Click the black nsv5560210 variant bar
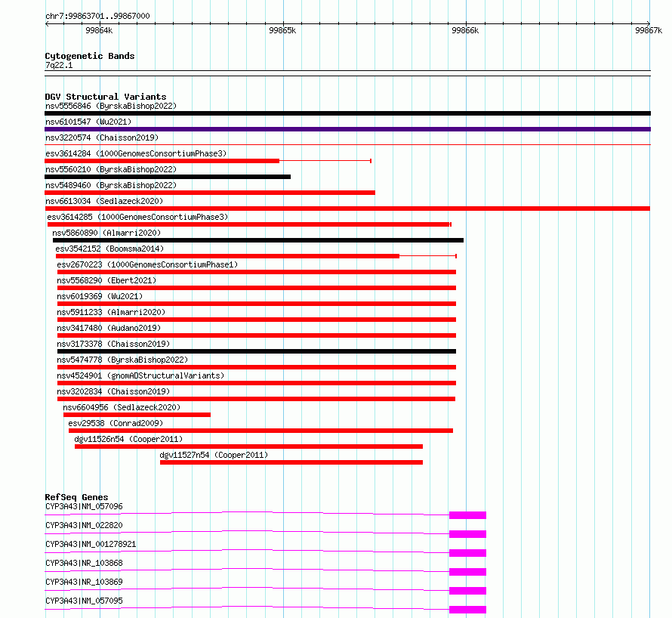Image resolution: width=672 pixels, height=618 pixels. (168, 177)
